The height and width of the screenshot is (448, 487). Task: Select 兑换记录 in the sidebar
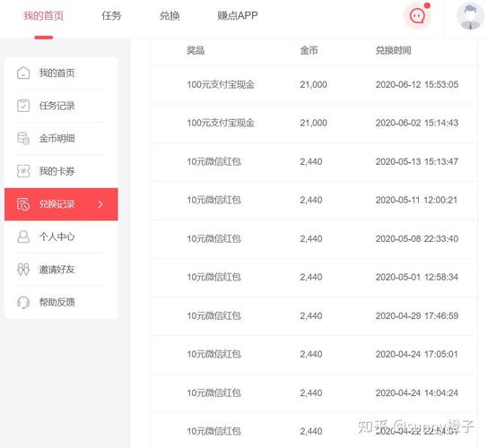tap(61, 204)
